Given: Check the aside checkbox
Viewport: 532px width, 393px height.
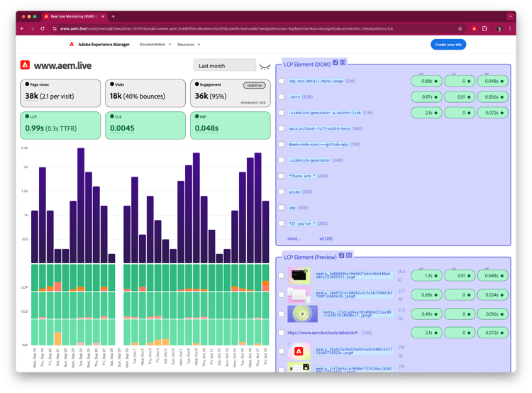Looking at the screenshot, I should (x=282, y=192).
